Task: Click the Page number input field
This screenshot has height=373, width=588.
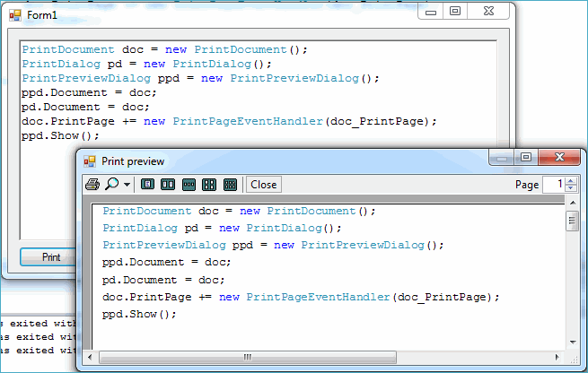Action: pyautogui.click(x=554, y=184)
